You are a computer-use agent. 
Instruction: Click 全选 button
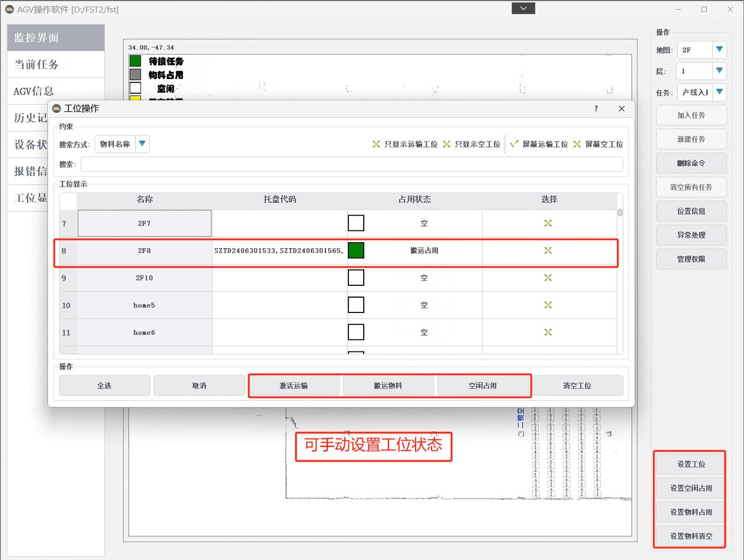104,386
